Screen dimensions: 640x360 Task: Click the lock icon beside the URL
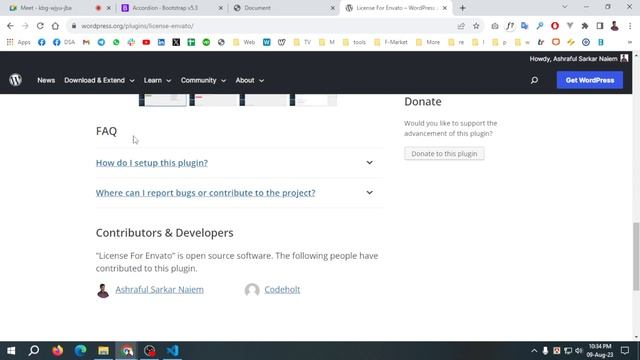click(74, 26)
